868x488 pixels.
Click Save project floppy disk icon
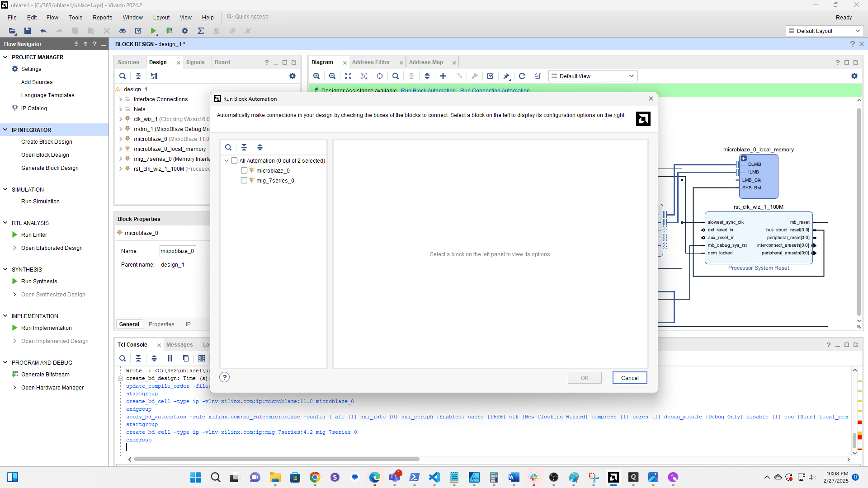pos(28,31)
